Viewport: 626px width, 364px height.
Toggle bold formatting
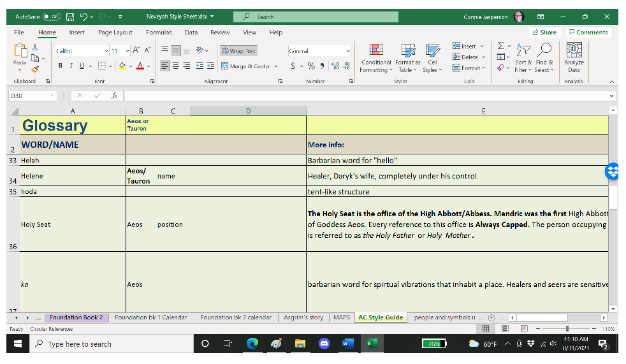click(61, 66)
